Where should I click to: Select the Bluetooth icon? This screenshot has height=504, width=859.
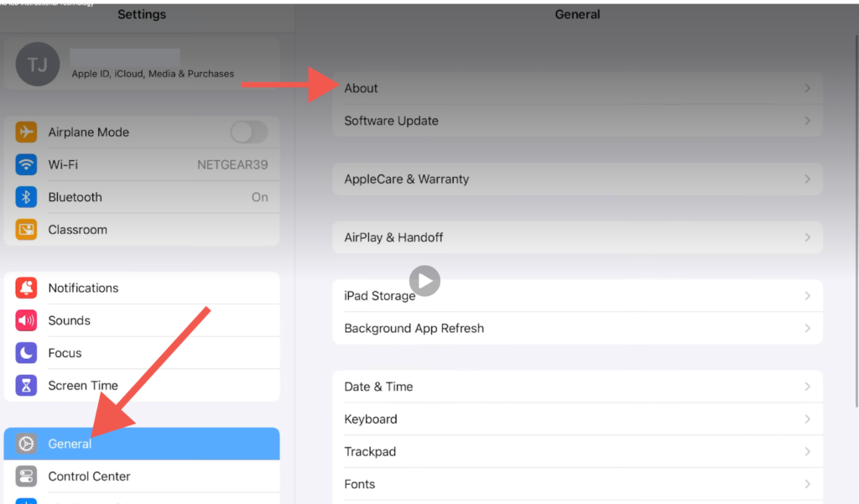pos(26,197)
